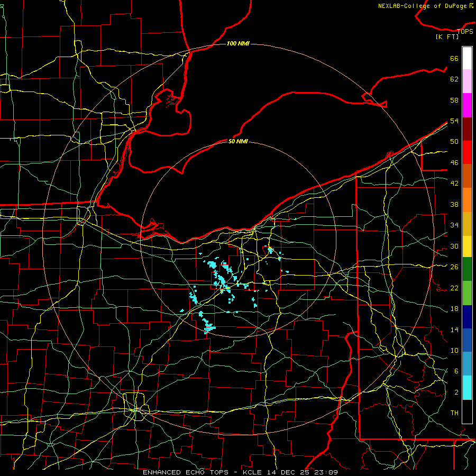
Task: Click the legend value 34
Action: click(454, 225)
